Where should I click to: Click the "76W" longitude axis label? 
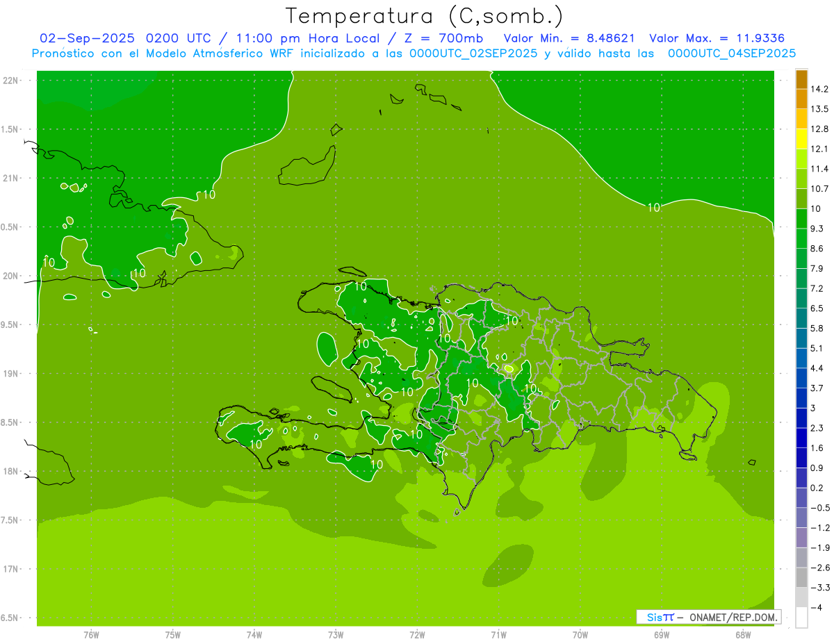91,634
